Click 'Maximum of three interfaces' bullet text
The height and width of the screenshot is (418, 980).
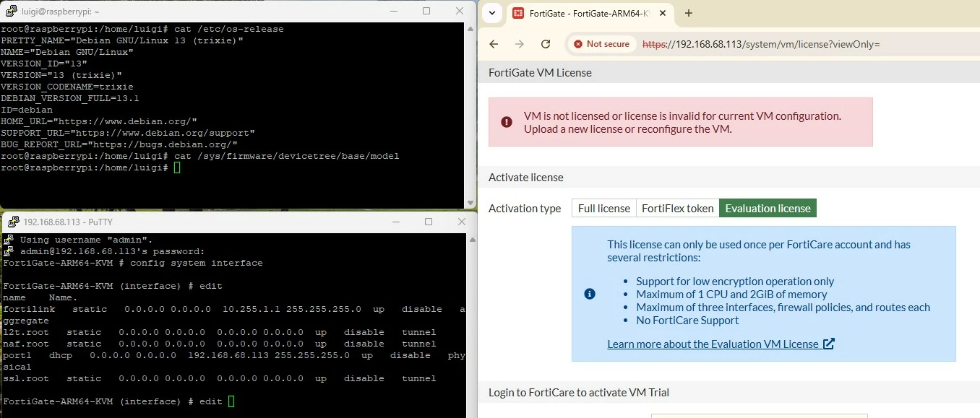tap(783, 308)
